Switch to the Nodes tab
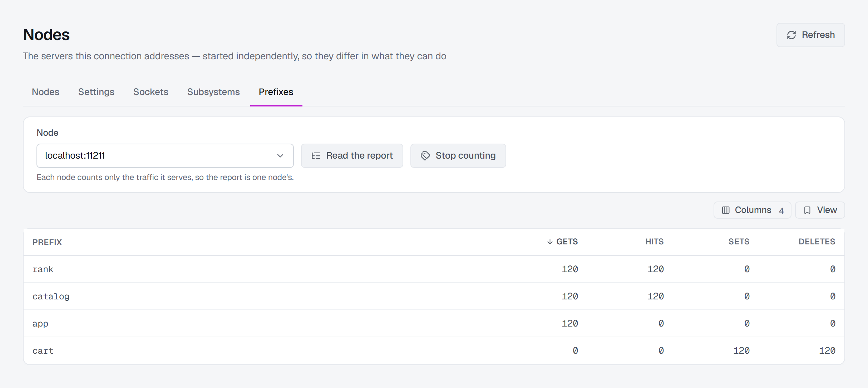868x388 pixels. pos(45,92)
